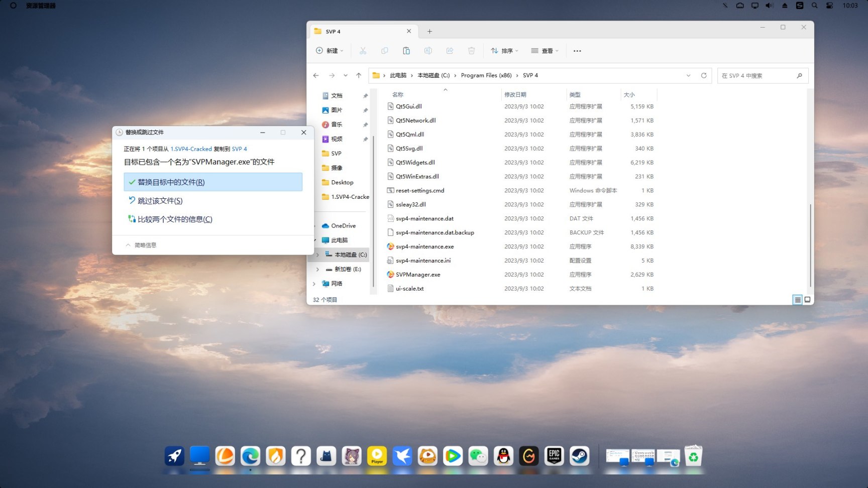This screenshot has height=488, width=868.
Task: Switch to details list view
Action: [x=797, y=300]
